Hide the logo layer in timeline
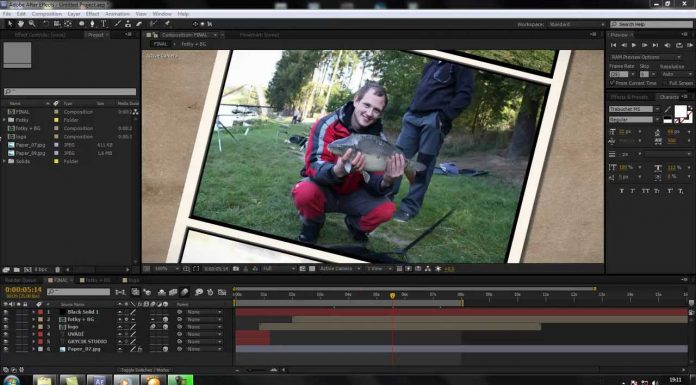 (5, 327)
